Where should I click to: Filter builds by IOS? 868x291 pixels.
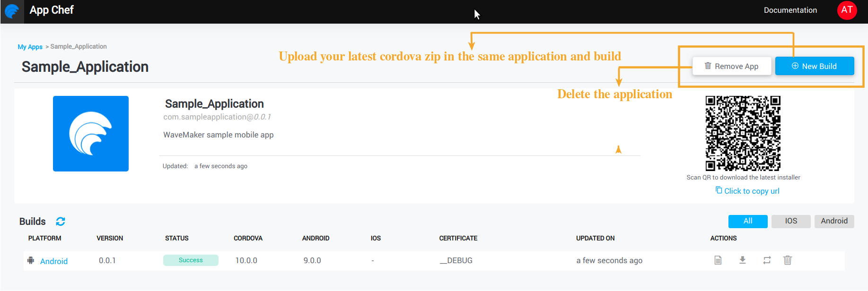[x=791, y=221]
